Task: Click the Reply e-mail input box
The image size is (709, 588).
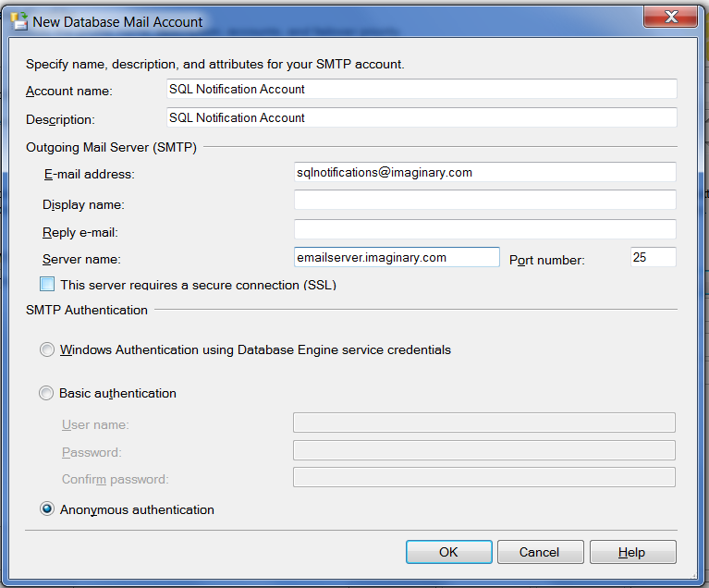Action: click(x=484, y=229)
